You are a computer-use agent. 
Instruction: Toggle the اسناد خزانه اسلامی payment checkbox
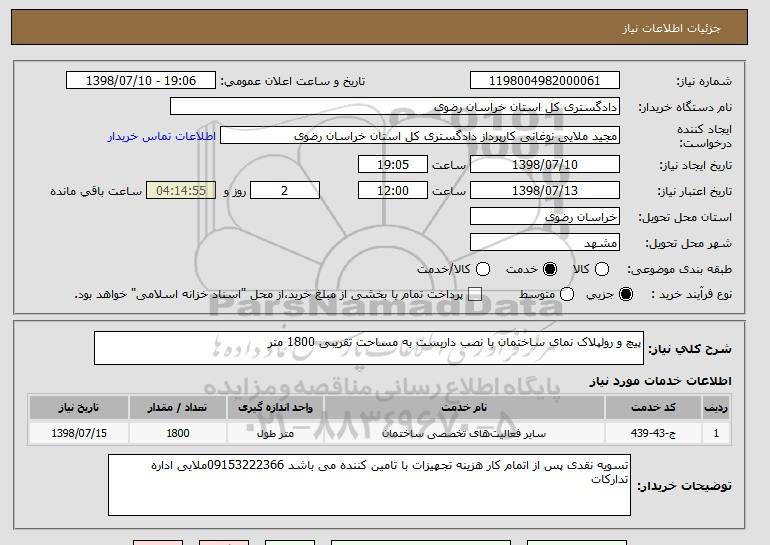[475, 294]
